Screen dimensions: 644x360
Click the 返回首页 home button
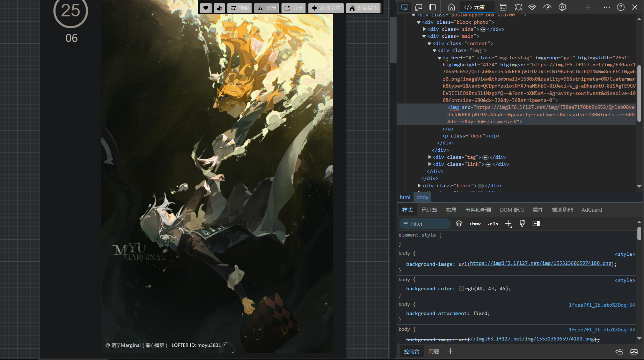[x=364, y=8]
